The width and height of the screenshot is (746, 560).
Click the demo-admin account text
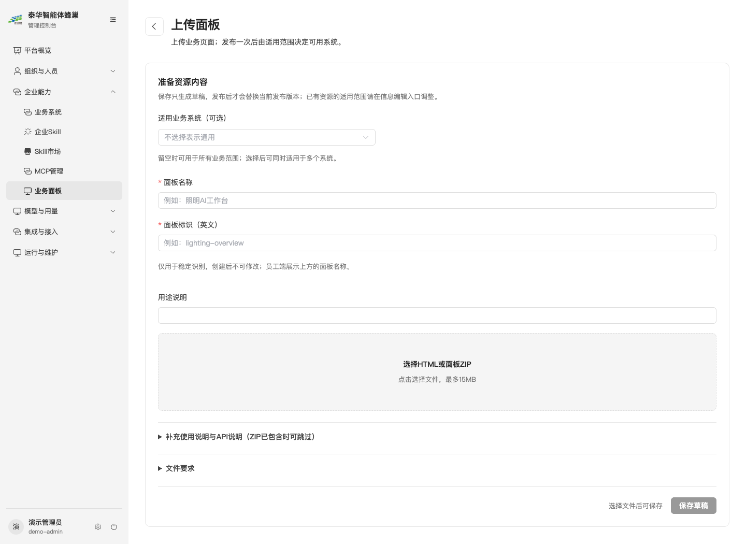click(x=46, y=532)
